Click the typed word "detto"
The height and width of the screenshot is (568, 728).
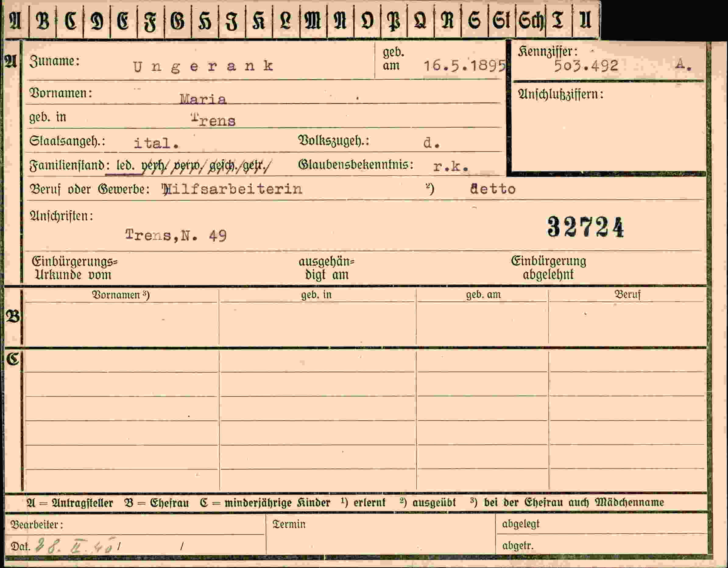click(493, 189)
